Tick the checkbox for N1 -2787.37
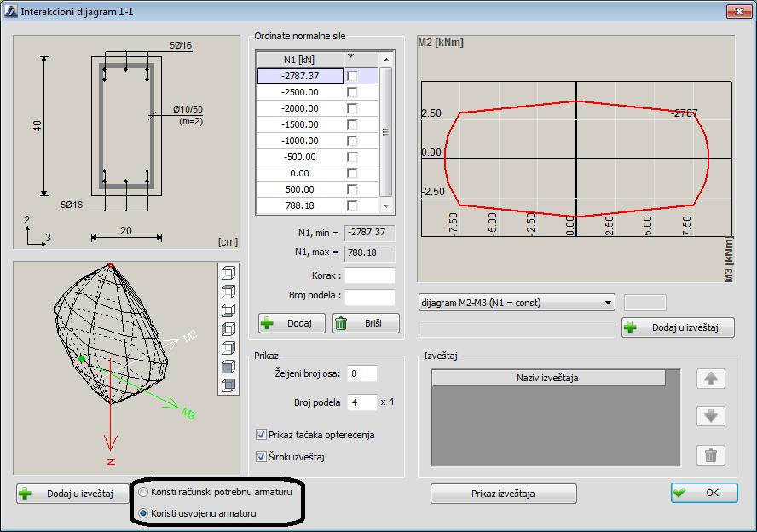 point(352,76)
